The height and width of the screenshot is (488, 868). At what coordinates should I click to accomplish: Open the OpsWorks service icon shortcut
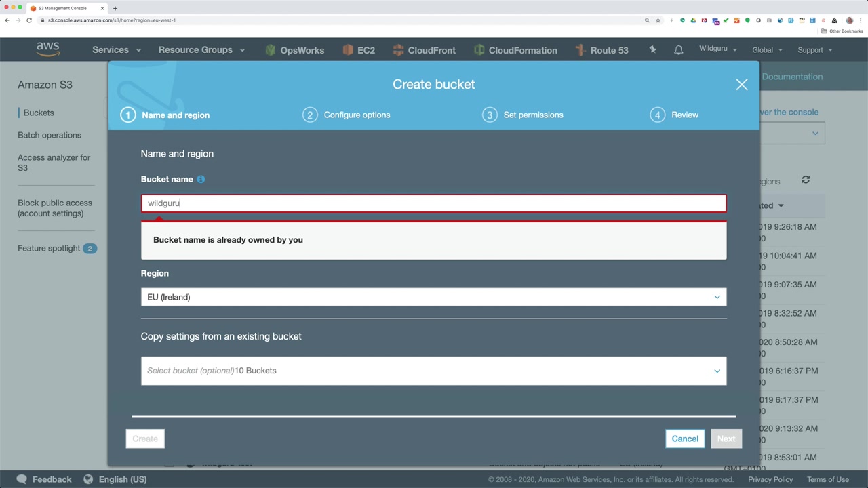(271, 50)
